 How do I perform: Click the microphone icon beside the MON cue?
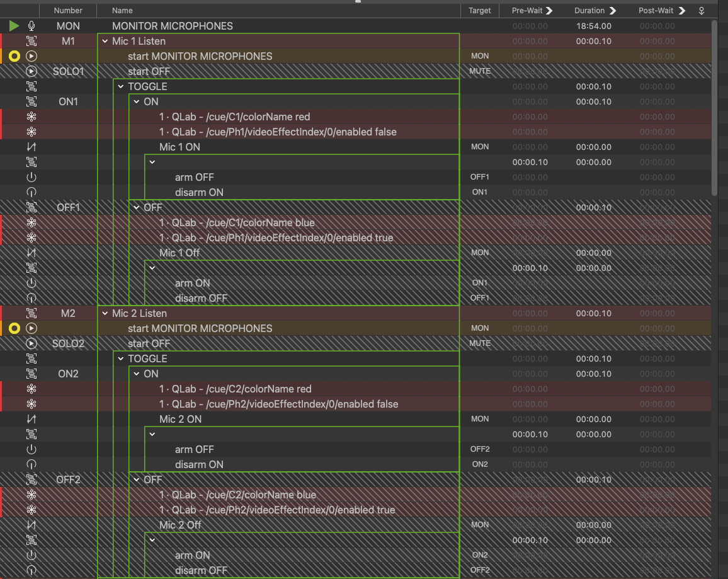click(31, 26)
